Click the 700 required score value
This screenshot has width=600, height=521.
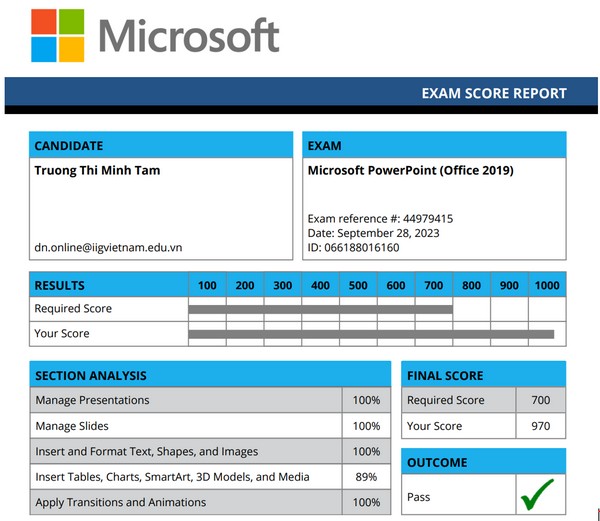[x=541, y=400]
